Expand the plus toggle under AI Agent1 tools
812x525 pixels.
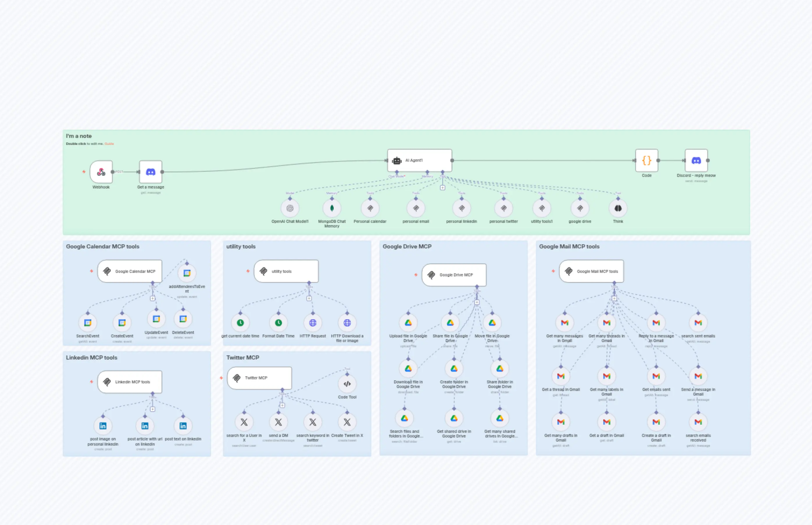[x=442, y=188]
